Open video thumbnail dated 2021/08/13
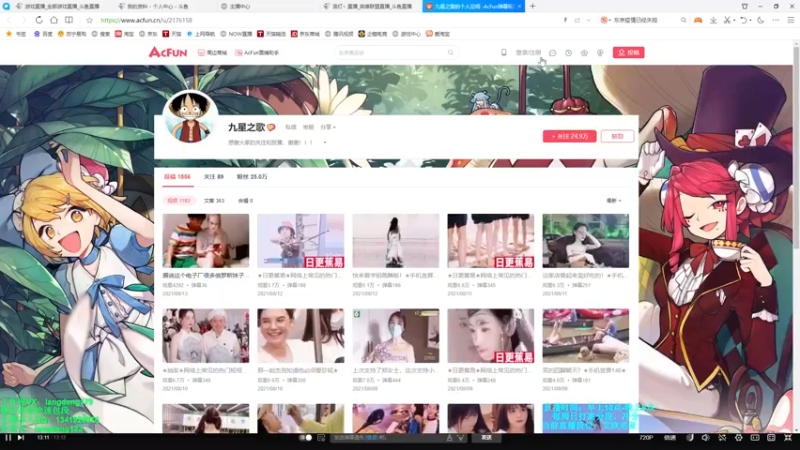The image size is (800, 450). pyautogui.click(x=206, y=240)
